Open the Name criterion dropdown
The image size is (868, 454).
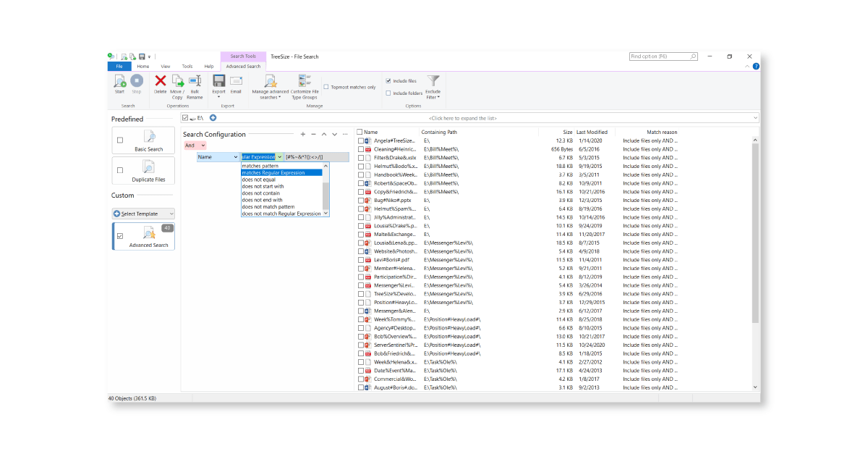pos(218,156)
